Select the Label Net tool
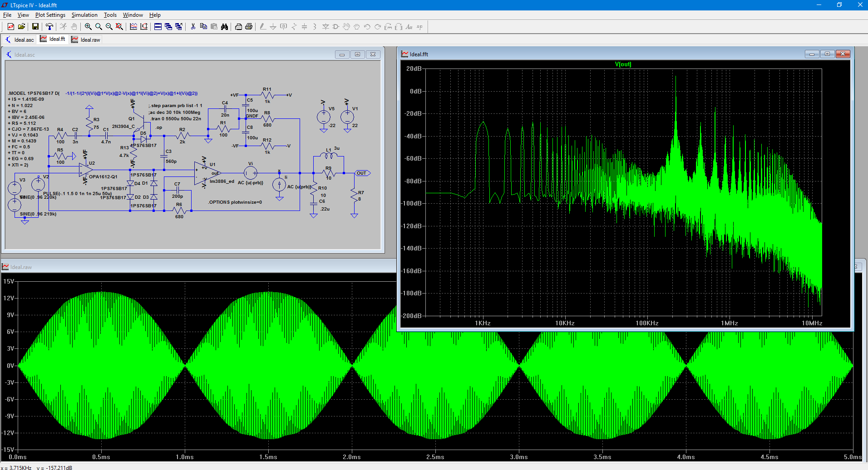 tap(284, 27)
